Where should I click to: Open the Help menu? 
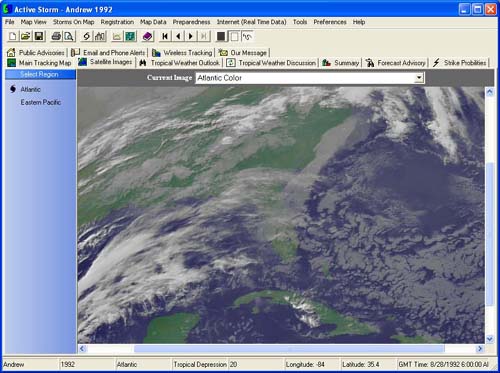[x=359, y=22]
